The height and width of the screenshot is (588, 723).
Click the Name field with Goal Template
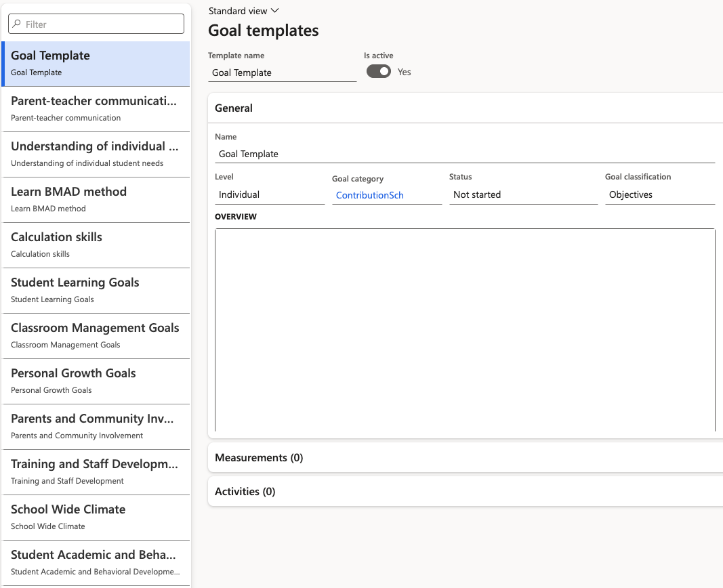click(x=465, y=154)
